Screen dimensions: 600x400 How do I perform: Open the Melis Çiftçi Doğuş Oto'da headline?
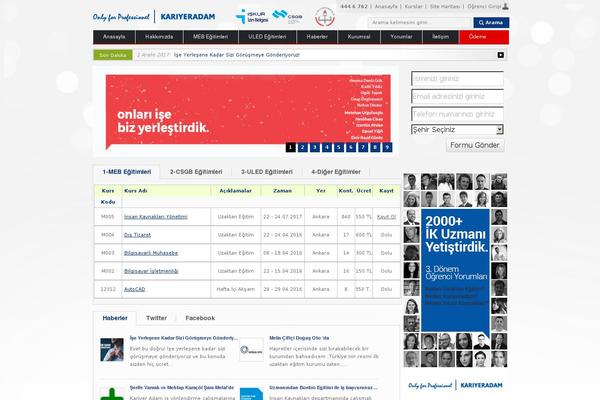[x=299, y=338]
